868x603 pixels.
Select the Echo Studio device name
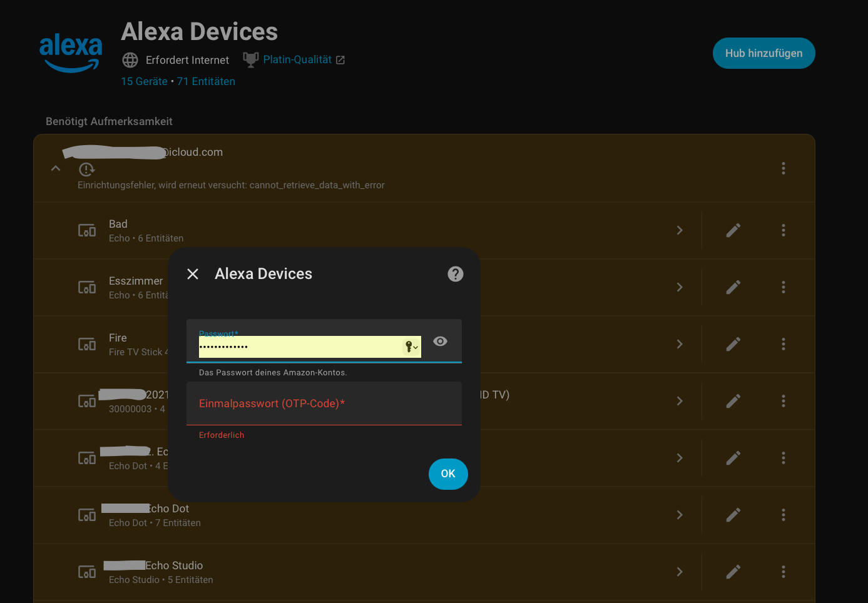coord(174,565)
